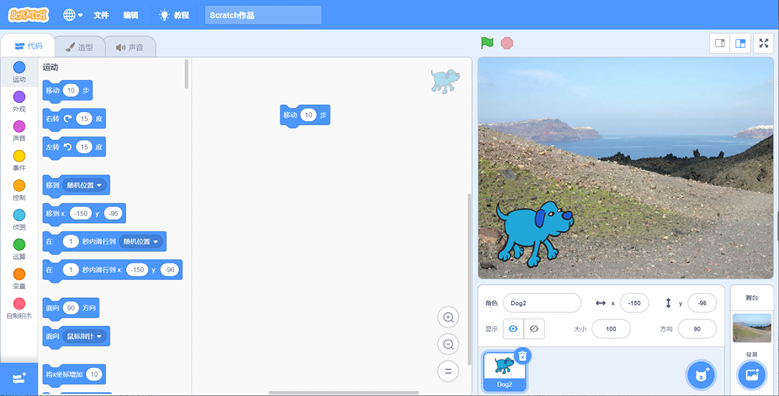This screenshot has height=396, width=779.
Task: Open the 编辑 menu
Action: click(x=131, y=15)
